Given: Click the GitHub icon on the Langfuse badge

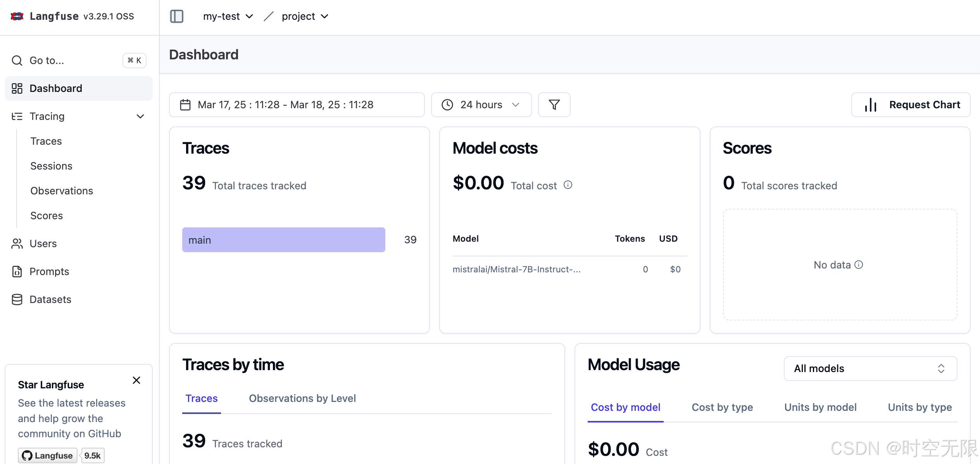Looking at the screenshot, I should pos(27,455).
